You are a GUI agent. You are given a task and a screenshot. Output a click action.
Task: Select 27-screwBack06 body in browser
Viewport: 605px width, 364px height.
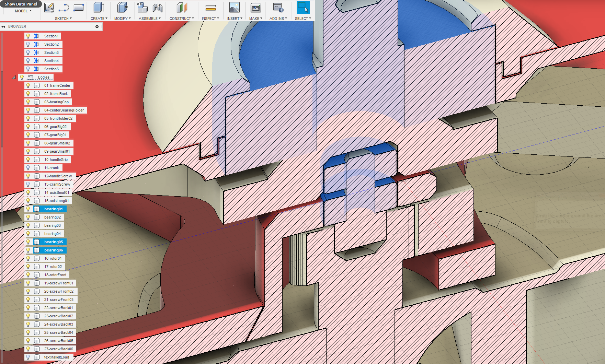tap(58, 349)
